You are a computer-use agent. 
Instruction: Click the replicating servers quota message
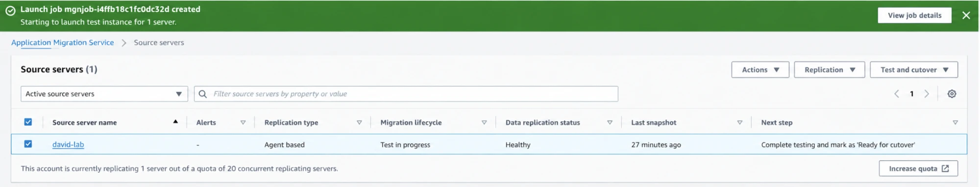tap(179, 168)
